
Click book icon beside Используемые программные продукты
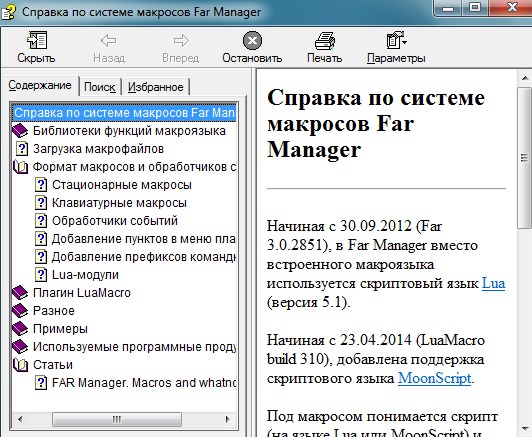(20, 346)
